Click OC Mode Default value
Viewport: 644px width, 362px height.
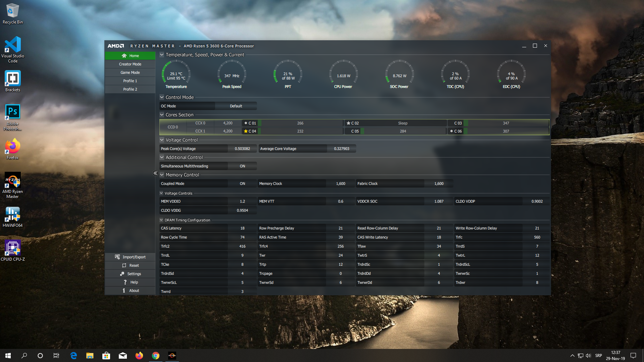(236, 106)
